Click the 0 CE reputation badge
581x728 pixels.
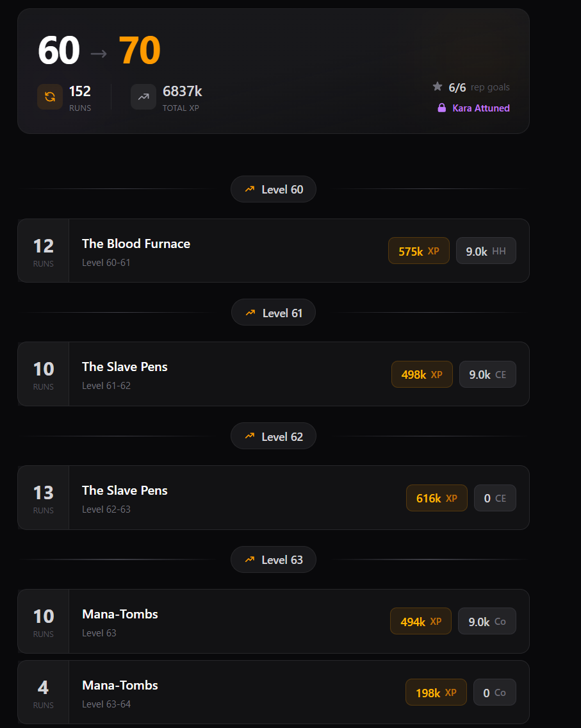(x=495, y=498)
